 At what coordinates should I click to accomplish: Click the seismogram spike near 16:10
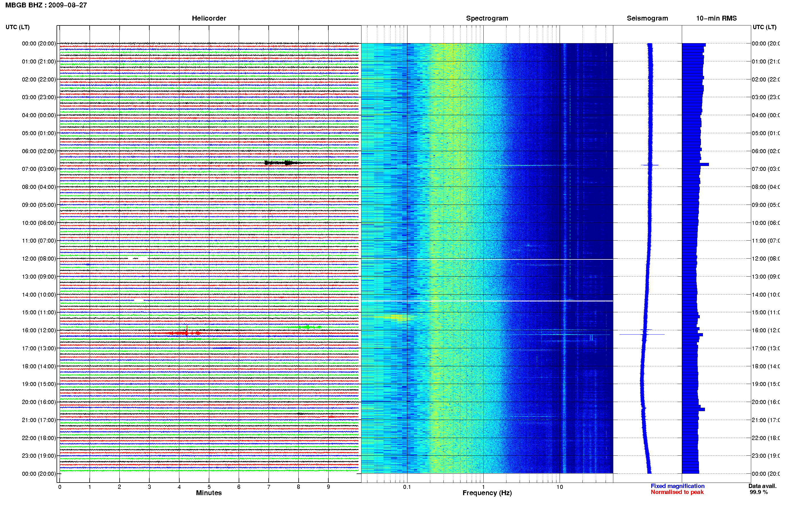pos(642,334)
